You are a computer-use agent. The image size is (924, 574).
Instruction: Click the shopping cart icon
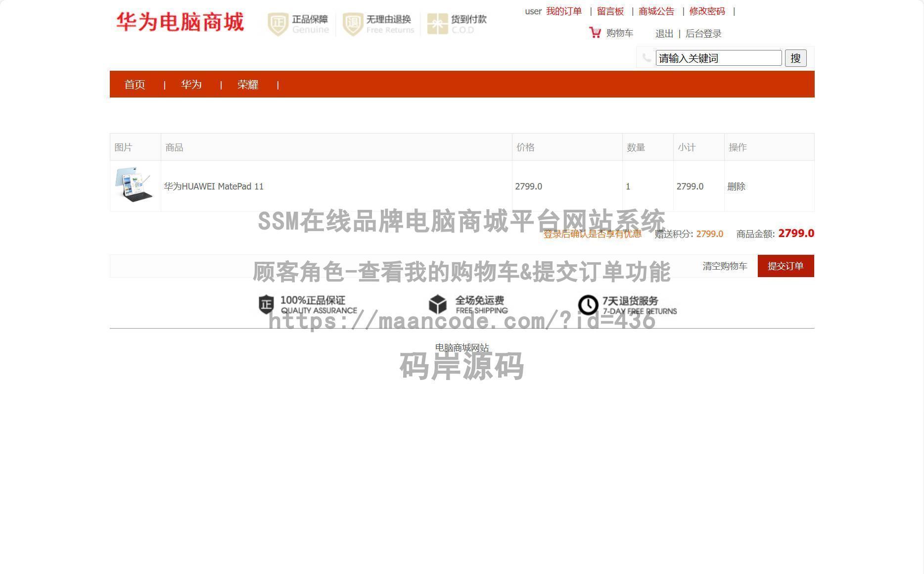click(595, 33)
